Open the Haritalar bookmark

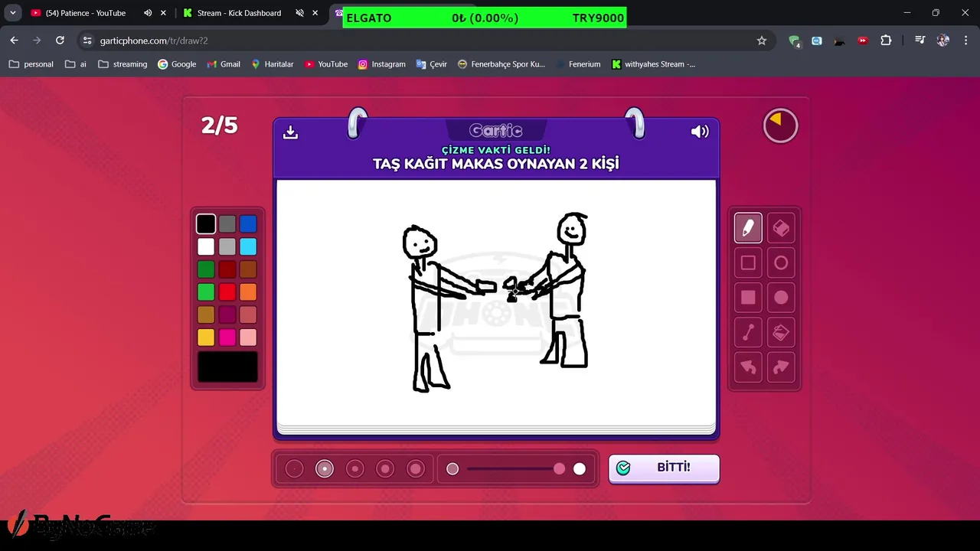tap(273, 64)
